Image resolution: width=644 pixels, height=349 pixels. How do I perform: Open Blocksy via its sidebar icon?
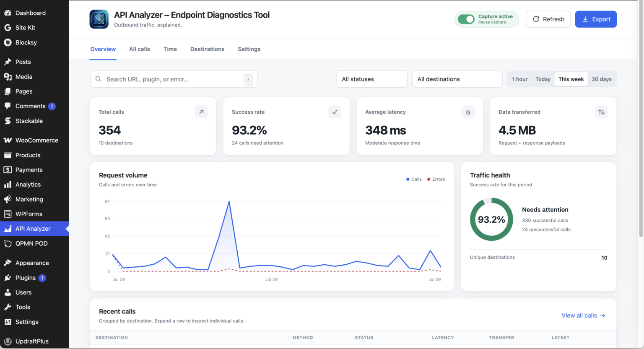[x=8, y=42]
